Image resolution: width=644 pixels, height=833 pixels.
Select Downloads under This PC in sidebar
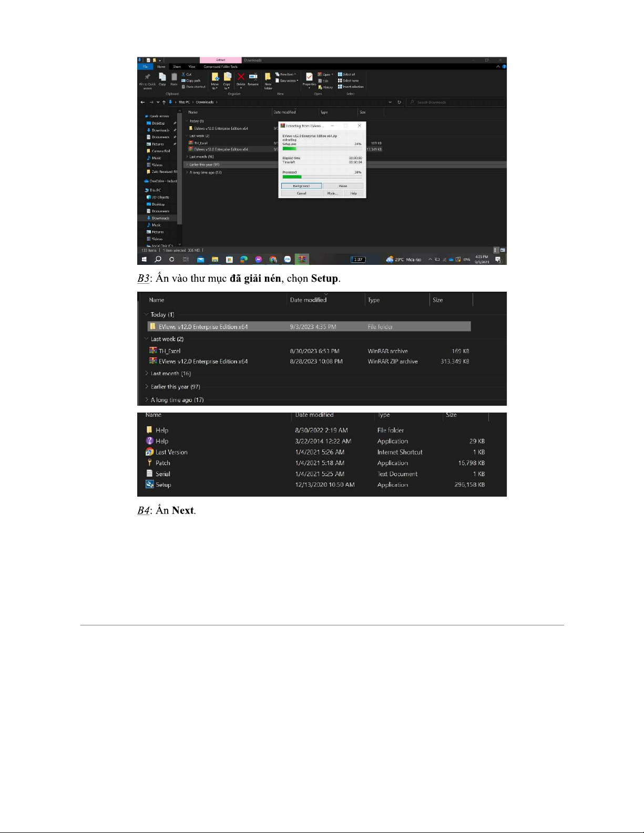pyautogui.click(x=160, y=218)
